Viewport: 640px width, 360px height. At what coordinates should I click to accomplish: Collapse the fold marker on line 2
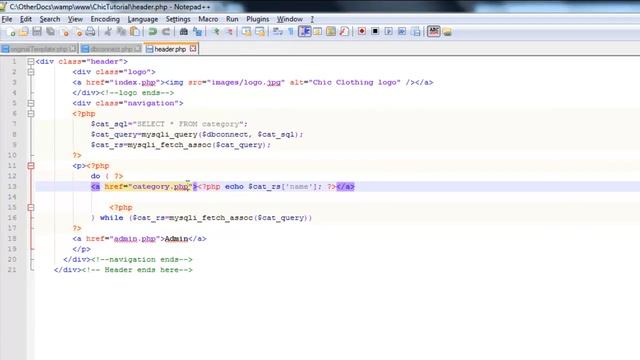[31, 72]
